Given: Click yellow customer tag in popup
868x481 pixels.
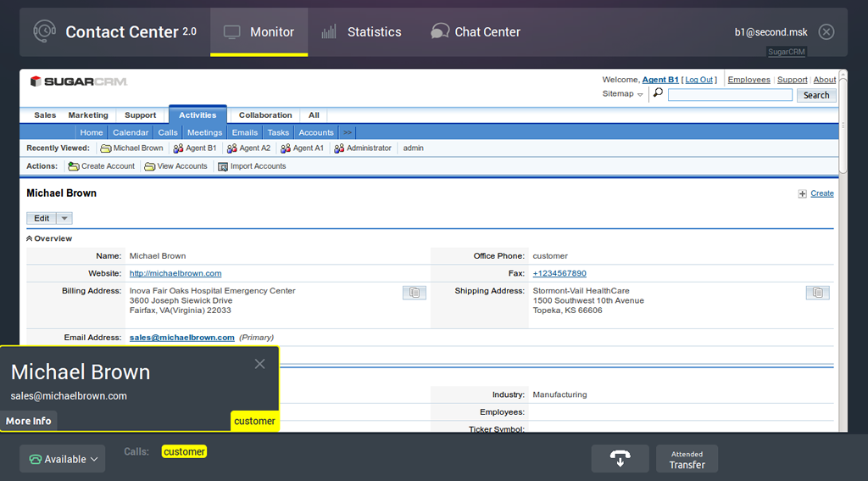Looking at the screenshot, I should coord(254,421).
